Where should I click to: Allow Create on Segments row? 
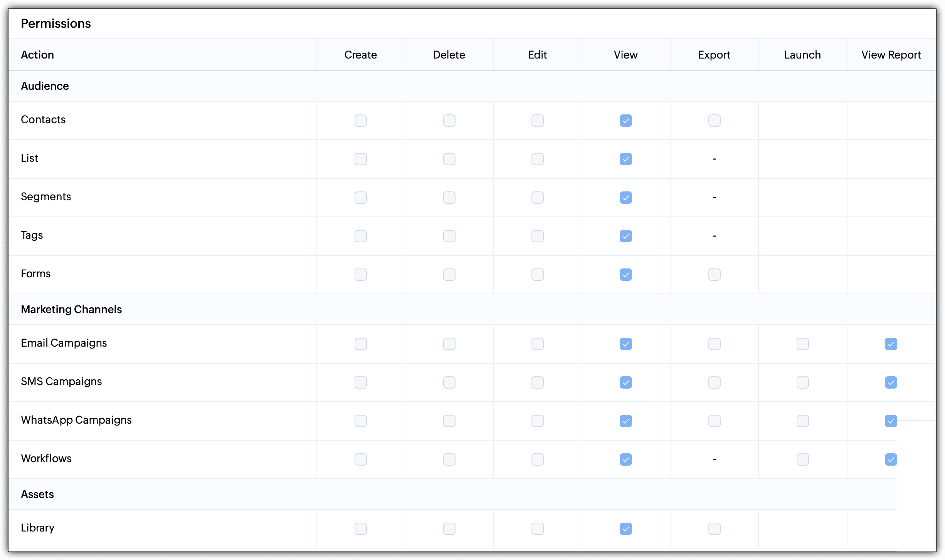[360, 198]
